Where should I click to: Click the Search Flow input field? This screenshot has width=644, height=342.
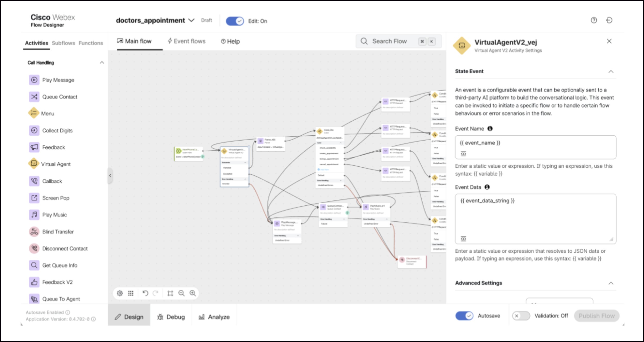tap(390, 41)
